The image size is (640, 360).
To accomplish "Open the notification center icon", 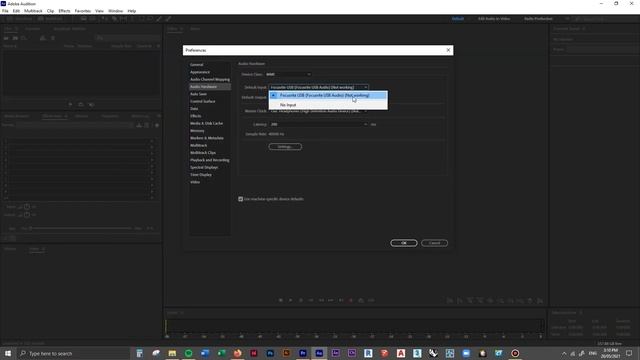I will [629, 353].
